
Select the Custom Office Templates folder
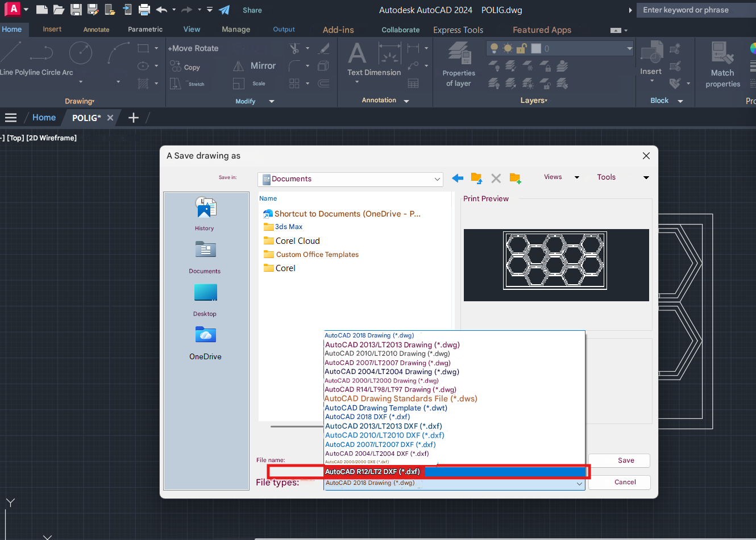click(311, 255)
